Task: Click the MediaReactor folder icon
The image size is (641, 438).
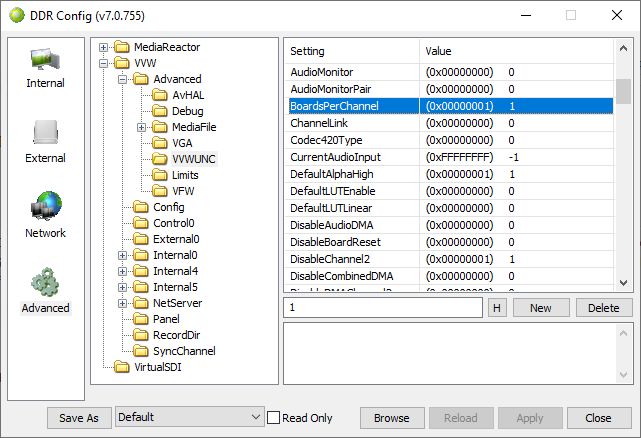Action: pyautogui.click(x=122, y=47)
